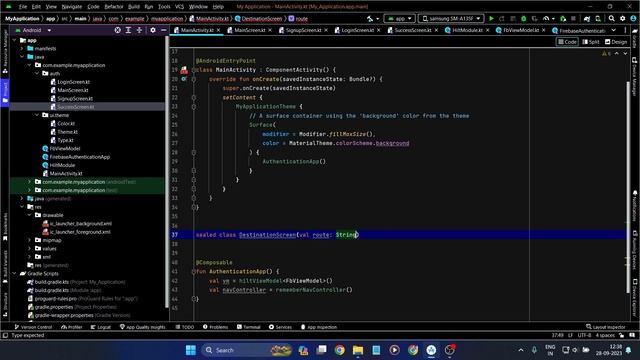This screenshot has width=640, height=360.
Task: Show hidden editor tabs dropdown arrow
Action: point(613,30)
